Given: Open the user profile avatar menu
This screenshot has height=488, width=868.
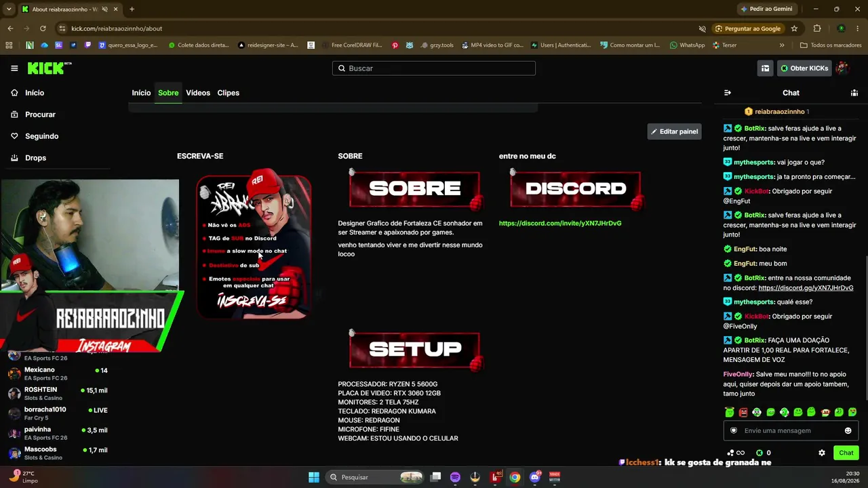Looking at the screenshot, I should pos(842,68).
